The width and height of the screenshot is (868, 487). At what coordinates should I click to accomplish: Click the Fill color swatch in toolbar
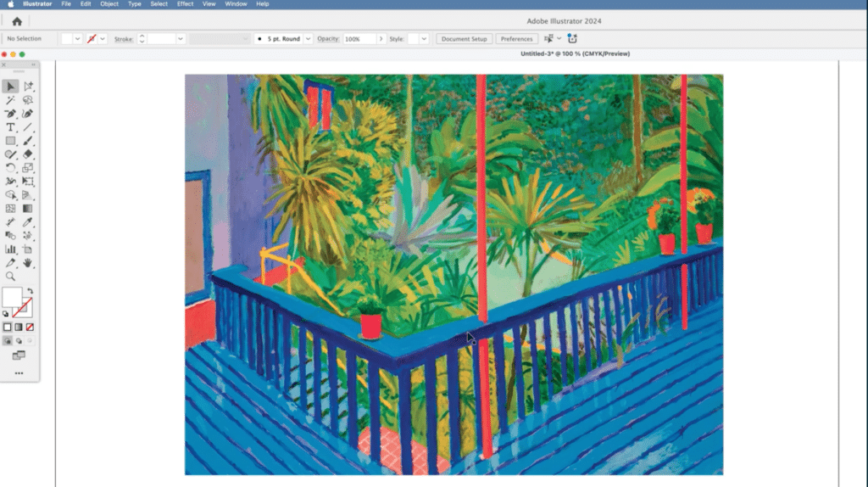11,296
